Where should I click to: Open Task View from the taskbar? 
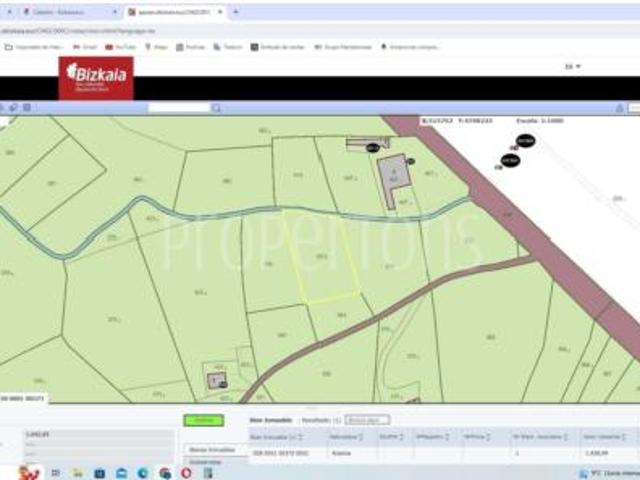click(56, 473)
